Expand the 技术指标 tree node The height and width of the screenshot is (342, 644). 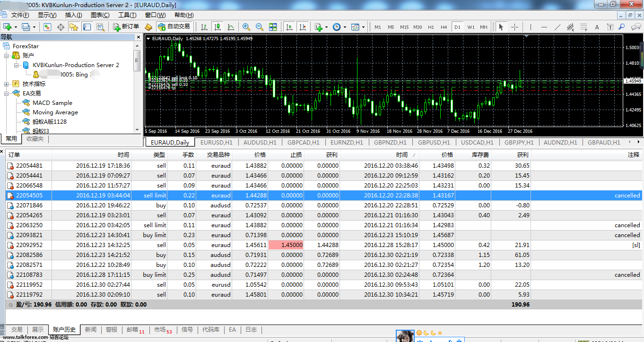tap(7, 84)
